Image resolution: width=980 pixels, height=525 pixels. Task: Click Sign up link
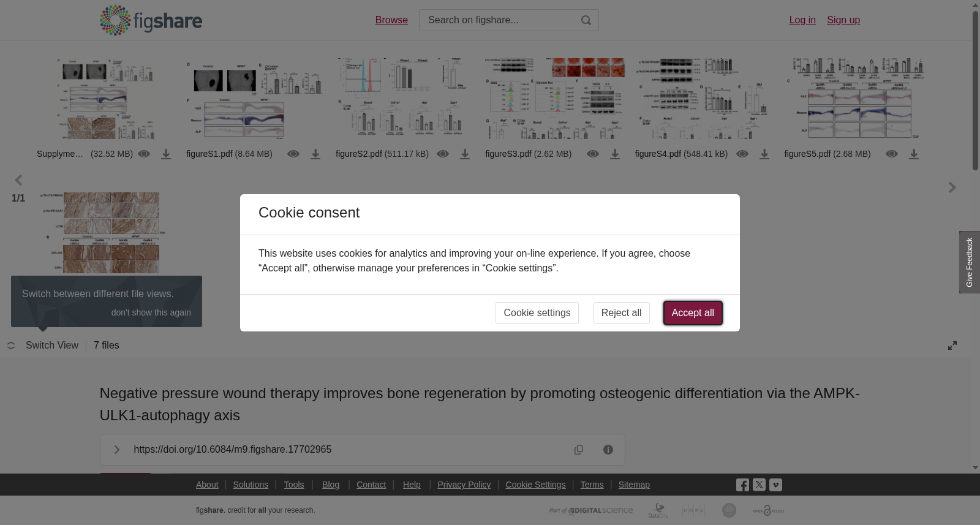[x=843, y=20]
